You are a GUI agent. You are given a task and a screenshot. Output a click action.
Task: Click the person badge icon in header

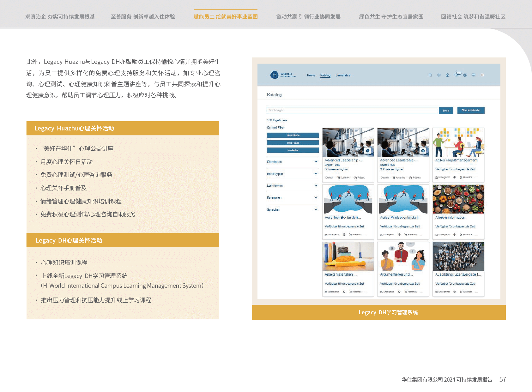point(448,75)
